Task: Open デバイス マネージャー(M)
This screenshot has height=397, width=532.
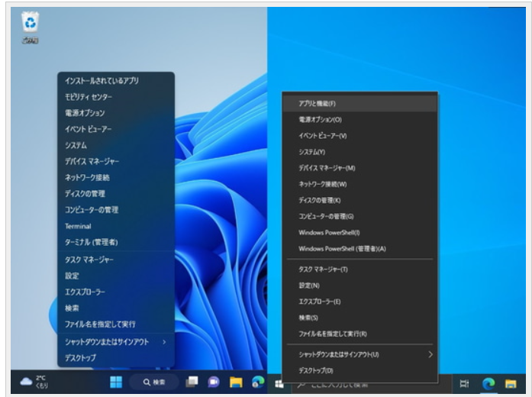Action: [x=360, y=168]
